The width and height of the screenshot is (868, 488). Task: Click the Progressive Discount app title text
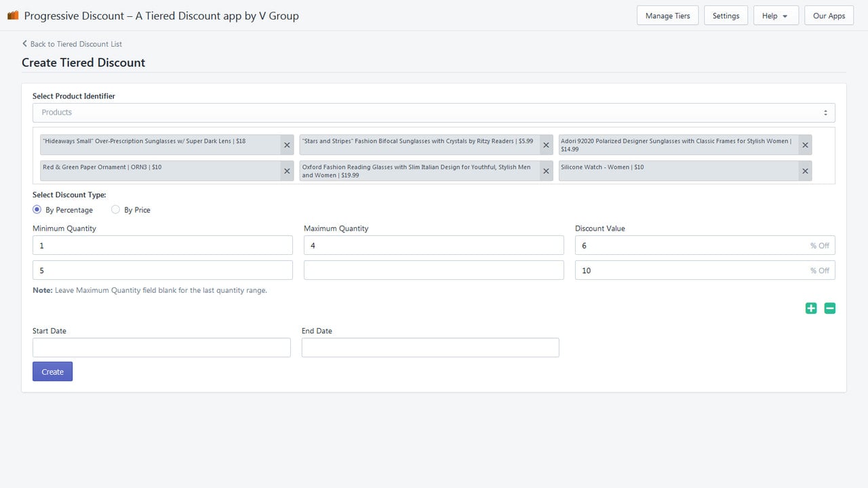pos(161,16)
